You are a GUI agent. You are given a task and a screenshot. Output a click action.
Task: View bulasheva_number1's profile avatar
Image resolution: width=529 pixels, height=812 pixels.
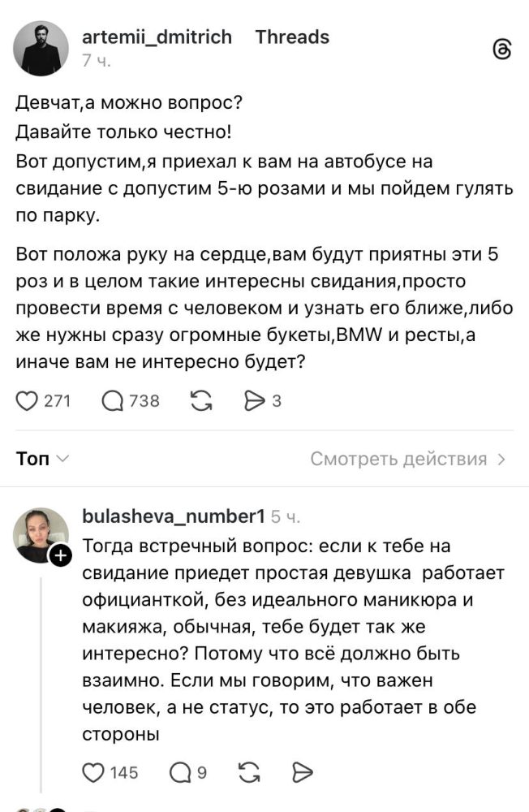click(41, 535)
